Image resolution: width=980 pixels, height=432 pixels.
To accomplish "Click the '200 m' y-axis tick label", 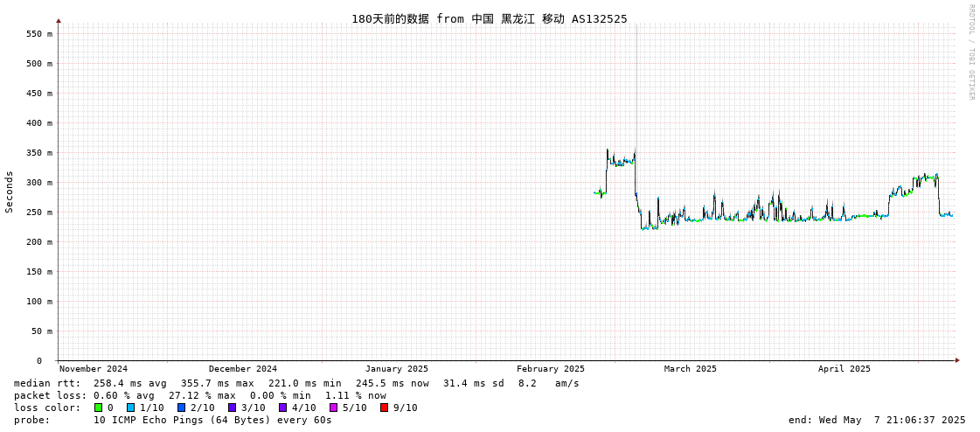I will tap(39, 242).
